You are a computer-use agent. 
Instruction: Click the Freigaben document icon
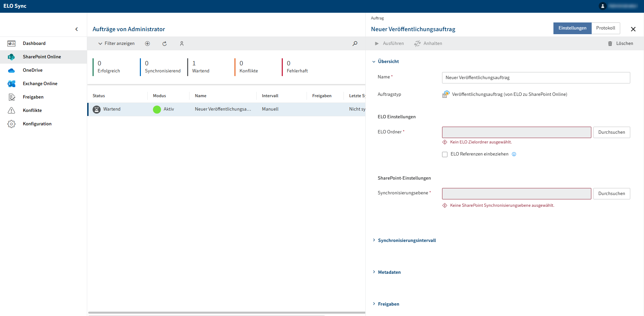(11, 97)
